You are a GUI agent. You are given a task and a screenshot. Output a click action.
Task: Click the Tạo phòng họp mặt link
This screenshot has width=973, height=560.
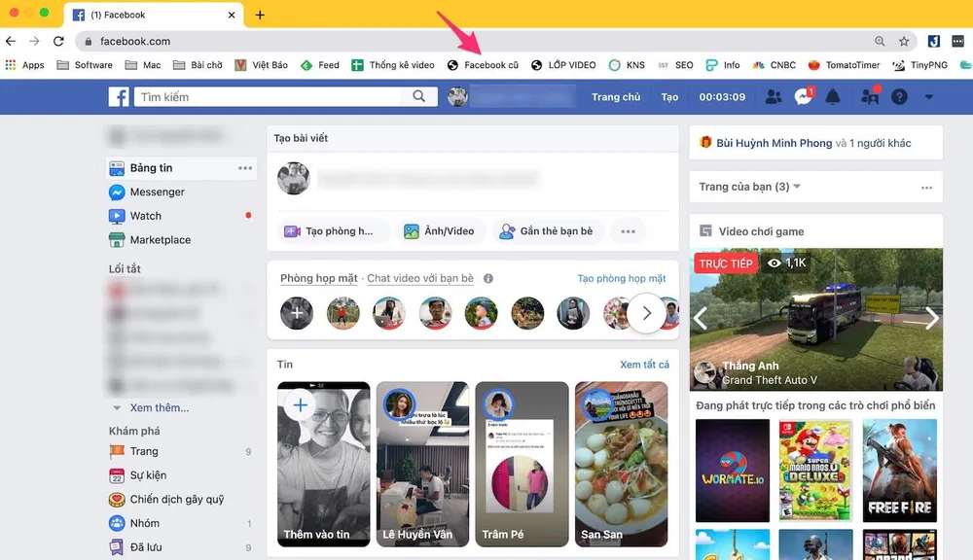click(621, 278)
